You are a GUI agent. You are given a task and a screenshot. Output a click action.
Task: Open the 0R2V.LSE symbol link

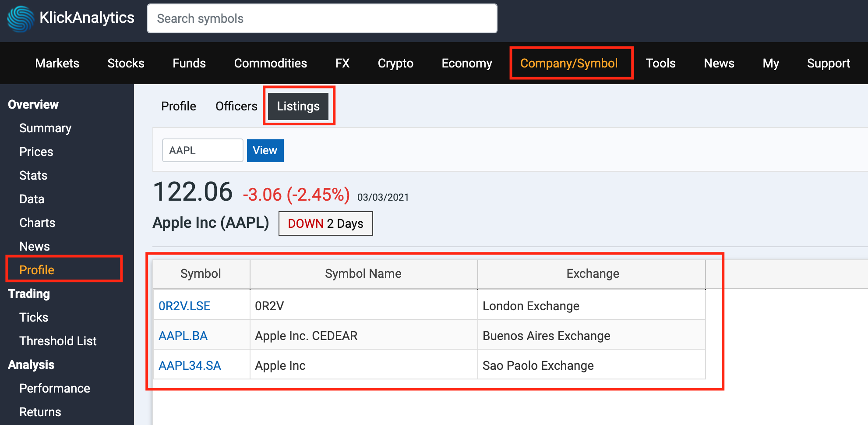pos(184,306)
